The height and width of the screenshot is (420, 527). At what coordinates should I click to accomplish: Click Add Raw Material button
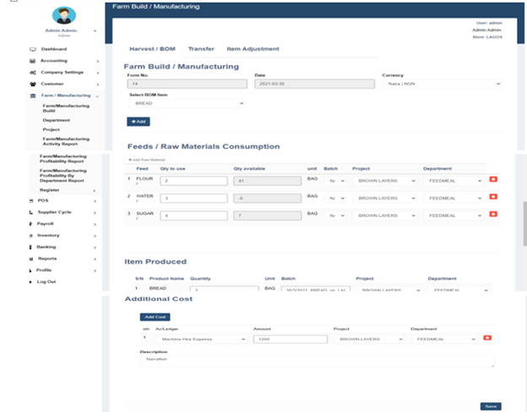147,160
